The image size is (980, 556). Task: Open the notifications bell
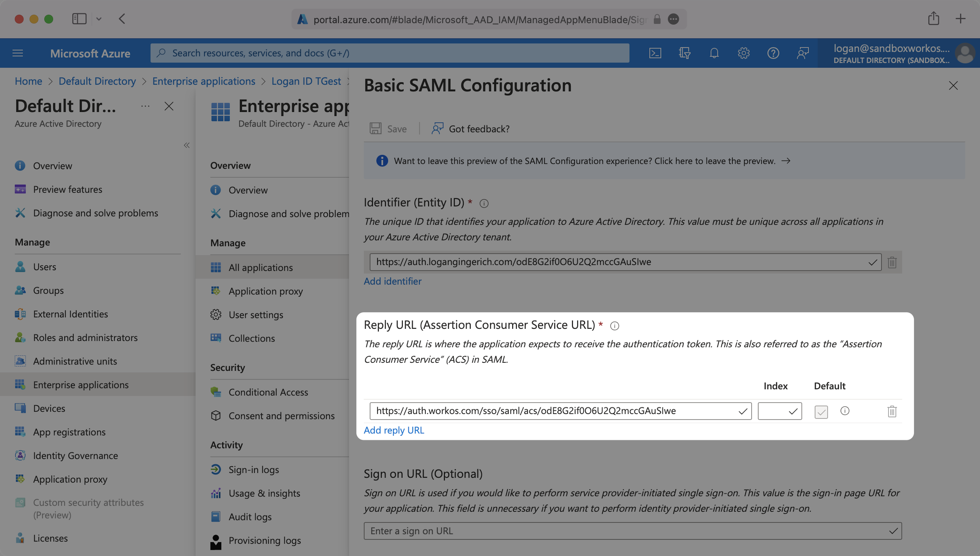point(714,53)
